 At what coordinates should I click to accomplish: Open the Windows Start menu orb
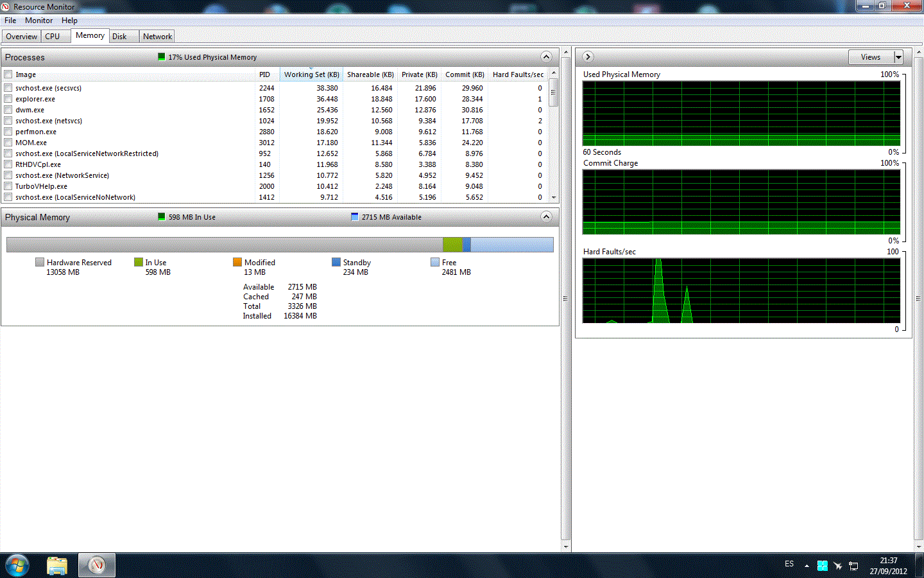(x=17, y=565)
